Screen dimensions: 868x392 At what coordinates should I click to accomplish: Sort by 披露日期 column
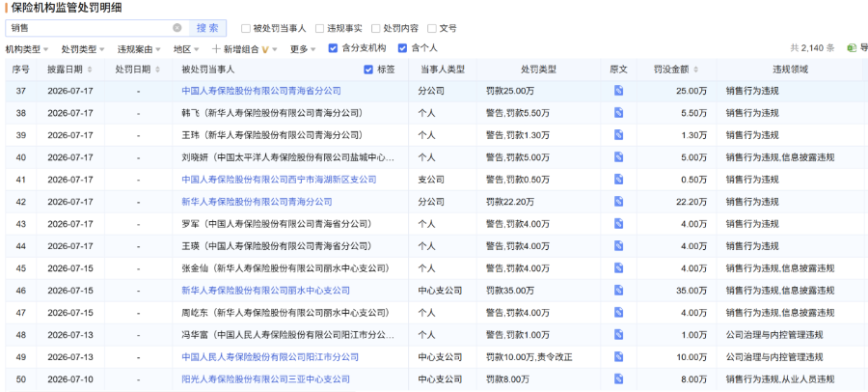pyautogui.click(x=90, y=70)
